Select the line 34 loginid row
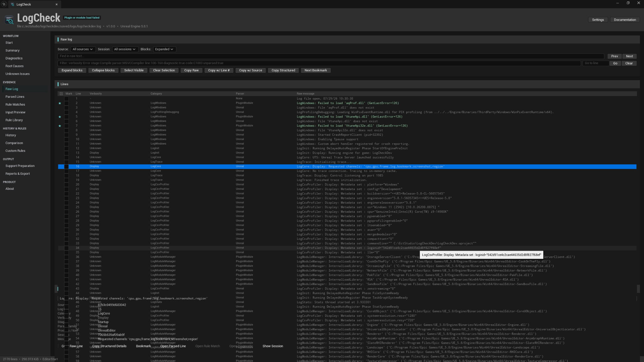Image resolution: width=644 pixels, height=362 pixels. pos(347,248)
